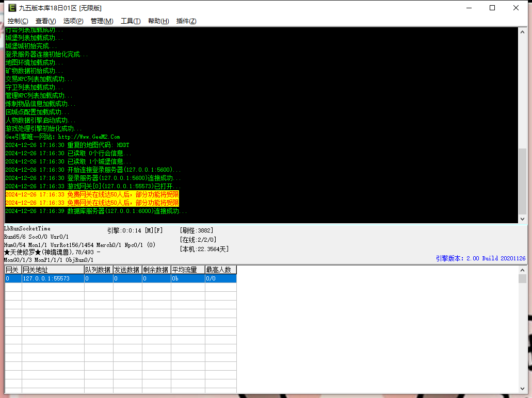Open the 管理(M) menu

[102, 21]
